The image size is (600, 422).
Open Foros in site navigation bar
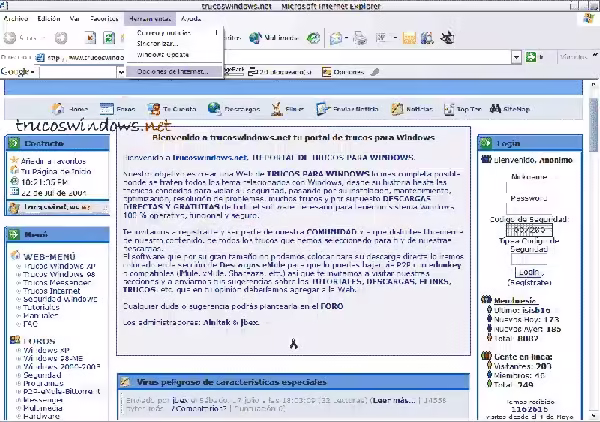click(117, 109)
